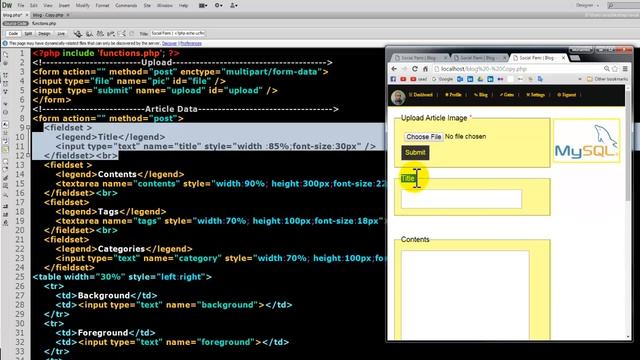Select the Source Code related-file button
Screen dimensions: 640x360
[x=16, y=24]
